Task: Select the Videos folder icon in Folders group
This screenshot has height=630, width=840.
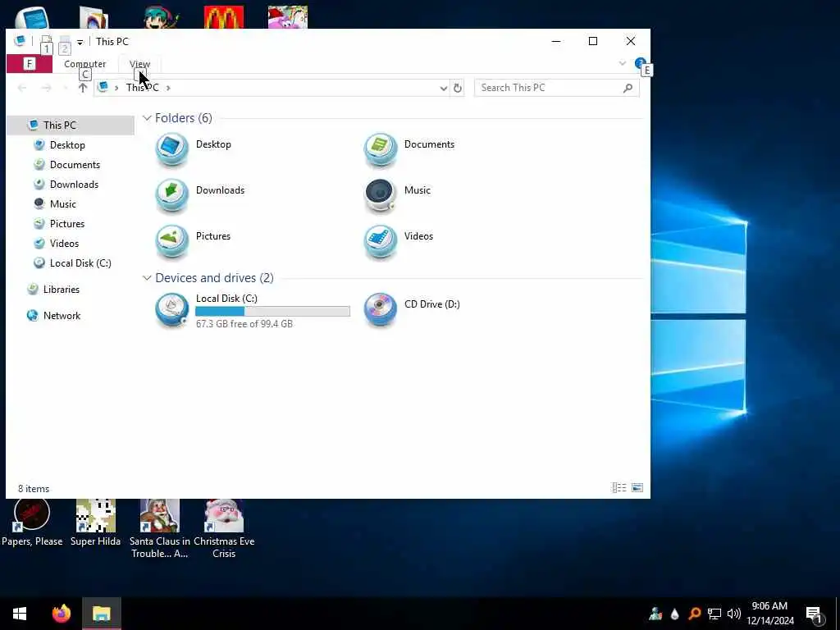Action: (x=381, y=242)
